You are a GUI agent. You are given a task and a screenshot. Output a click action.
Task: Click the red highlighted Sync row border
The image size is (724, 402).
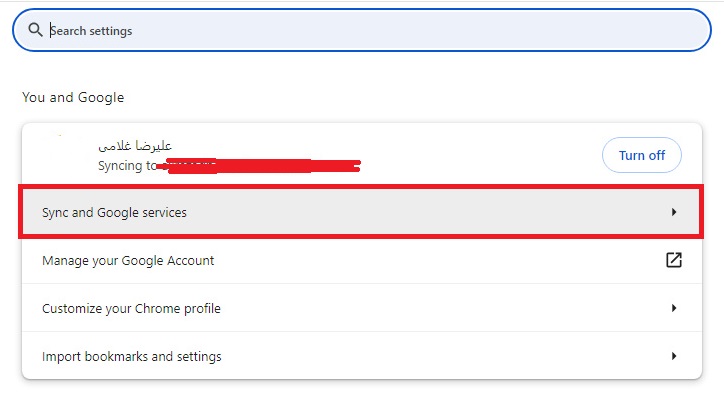point(361,186)
